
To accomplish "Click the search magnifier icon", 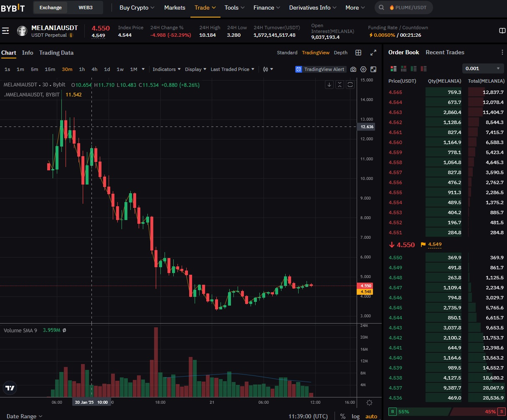I will point(382,8).
